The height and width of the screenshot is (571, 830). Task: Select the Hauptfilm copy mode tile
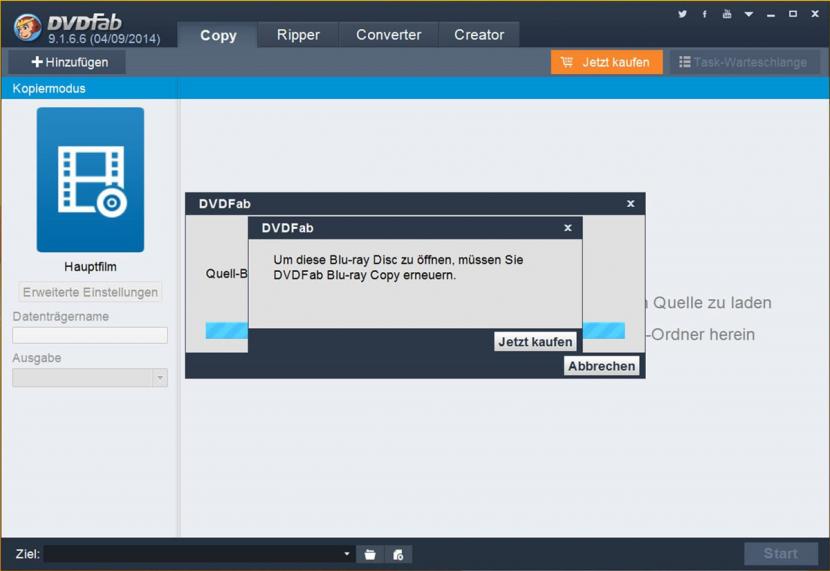click(x=90, y=180)
